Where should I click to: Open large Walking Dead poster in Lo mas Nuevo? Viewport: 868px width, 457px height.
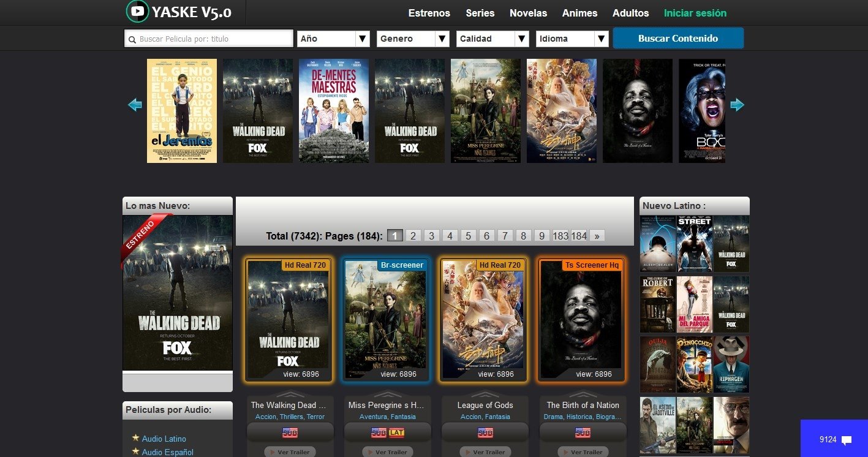point(178,293)
